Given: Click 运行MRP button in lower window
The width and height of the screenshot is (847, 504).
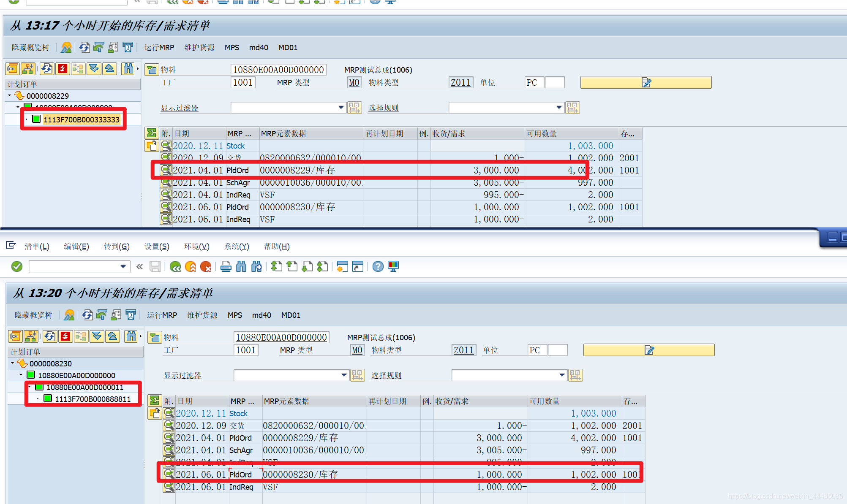Looking at the screenshot, I should 162,315.
